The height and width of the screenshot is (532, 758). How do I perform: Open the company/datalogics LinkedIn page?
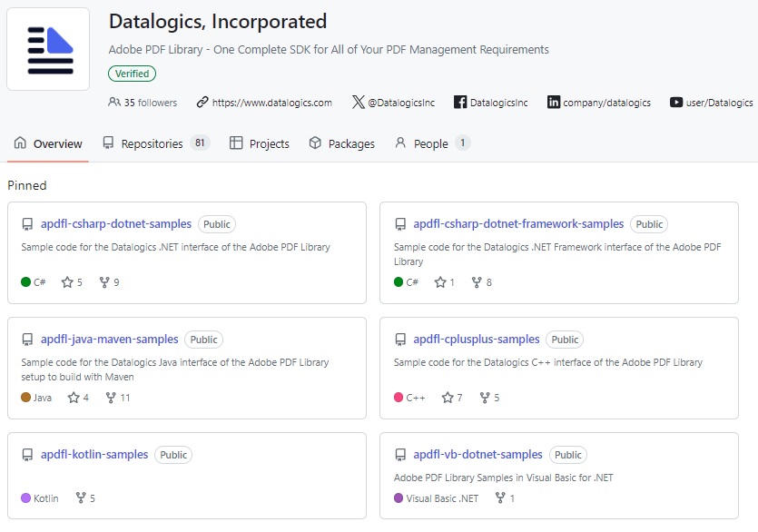pyautogui.click(x=605, y=103)
